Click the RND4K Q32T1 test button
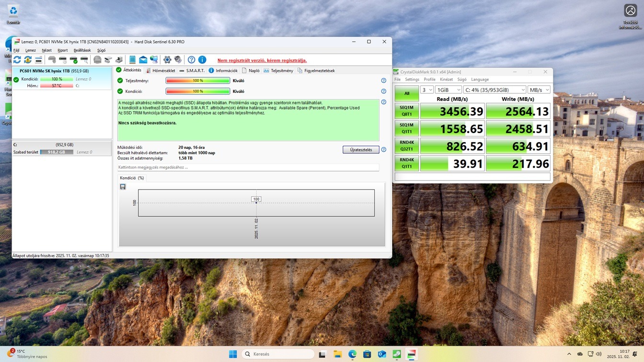The width and height of the screenshot is (644, 362). coord(406,146)
